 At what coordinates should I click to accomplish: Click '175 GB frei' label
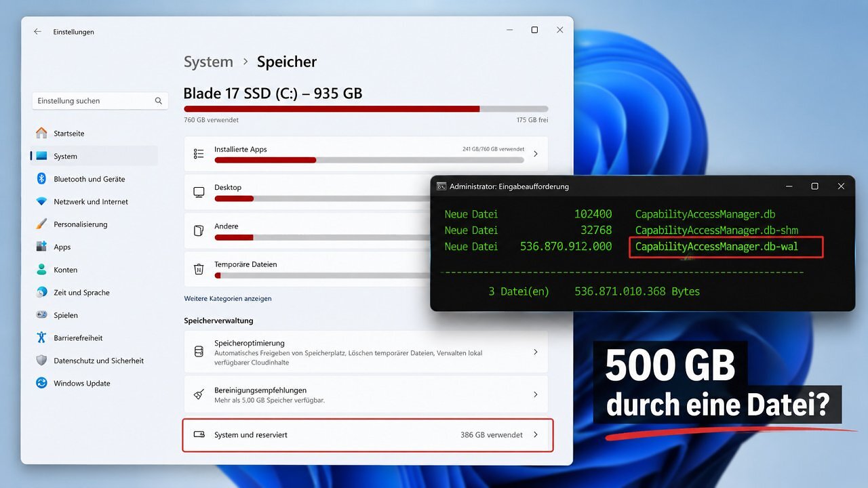[x=532, y=120]
